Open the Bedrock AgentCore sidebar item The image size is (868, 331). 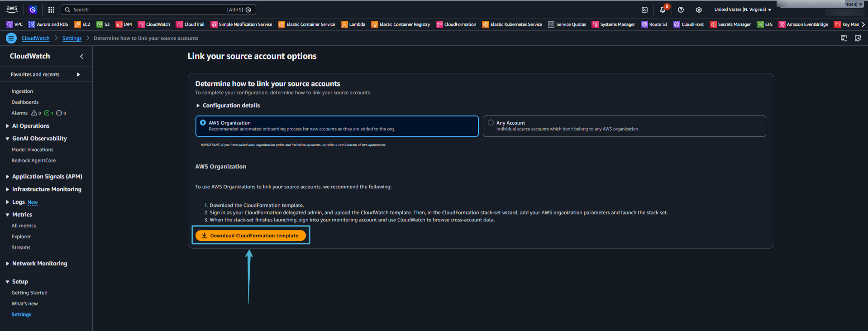point(33,160)
